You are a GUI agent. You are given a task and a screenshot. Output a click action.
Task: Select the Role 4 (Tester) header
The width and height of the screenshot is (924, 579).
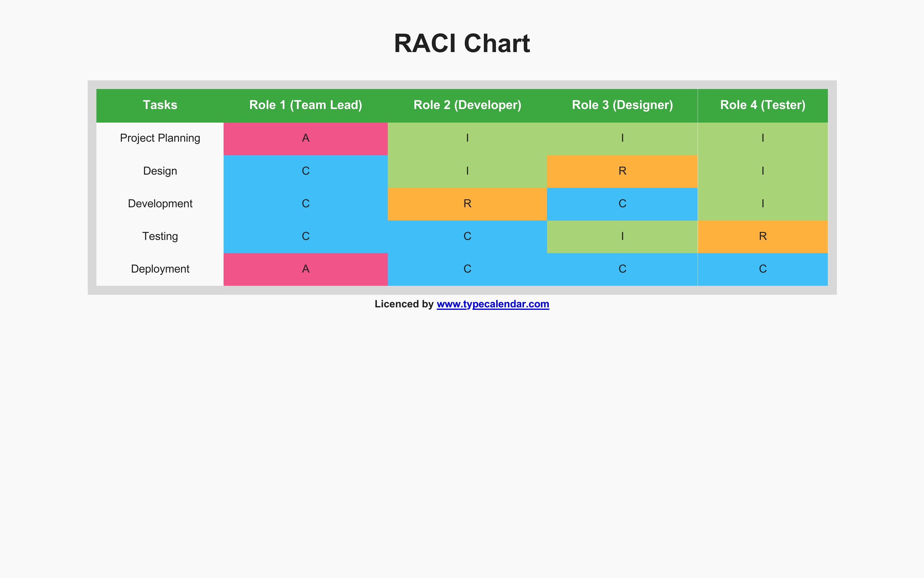pyautogui.click(x=763, y=106)
